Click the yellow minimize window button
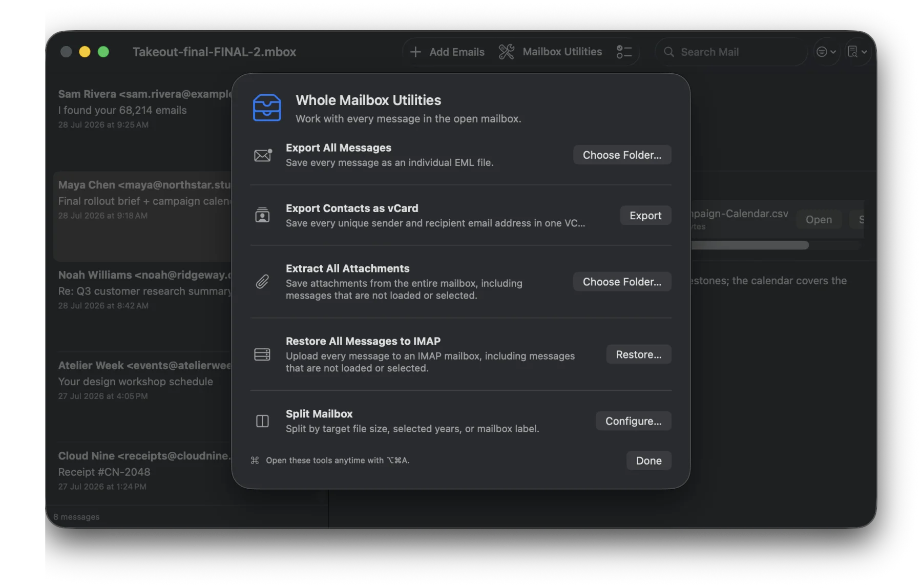The image size is (922, 588). [x=85, y=52]
